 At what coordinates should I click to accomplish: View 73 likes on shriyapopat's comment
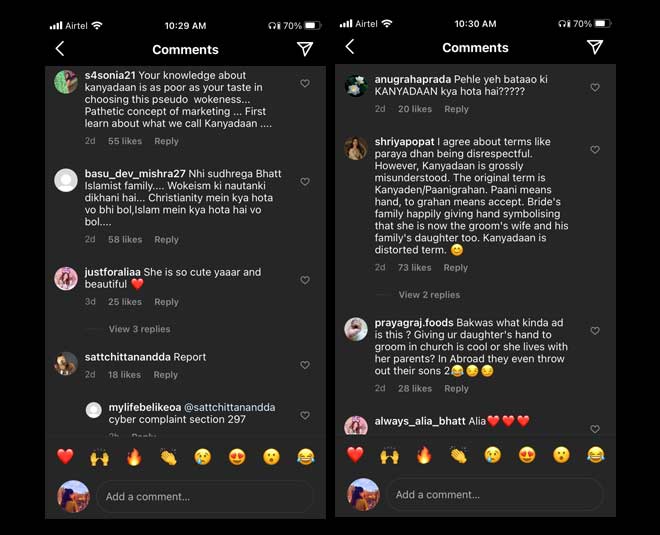coord(415,268)
